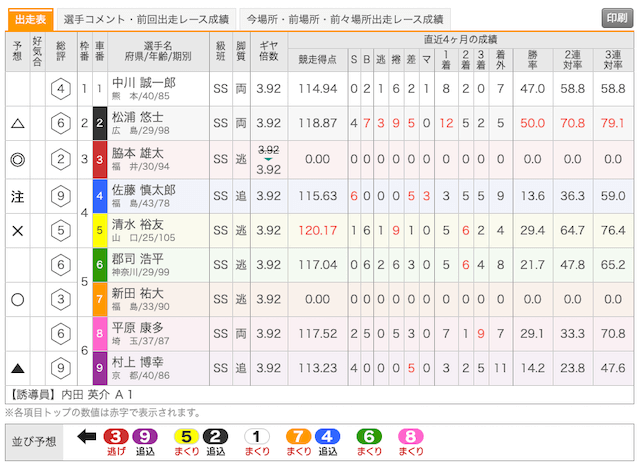This screenshot has height=466, width=640.
Task: Click the red circle 3 in lineup prediction
Action: [115, 436]
